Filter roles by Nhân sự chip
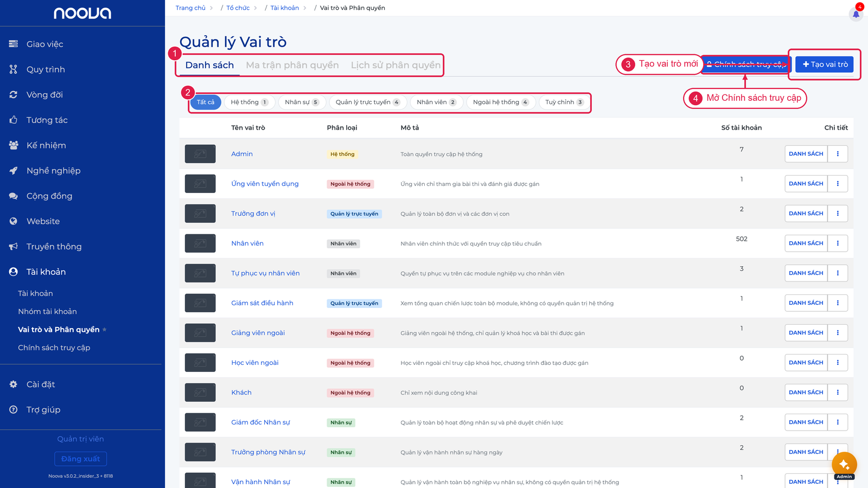Viewport: 868px width, 488px height. coord(302,102)
